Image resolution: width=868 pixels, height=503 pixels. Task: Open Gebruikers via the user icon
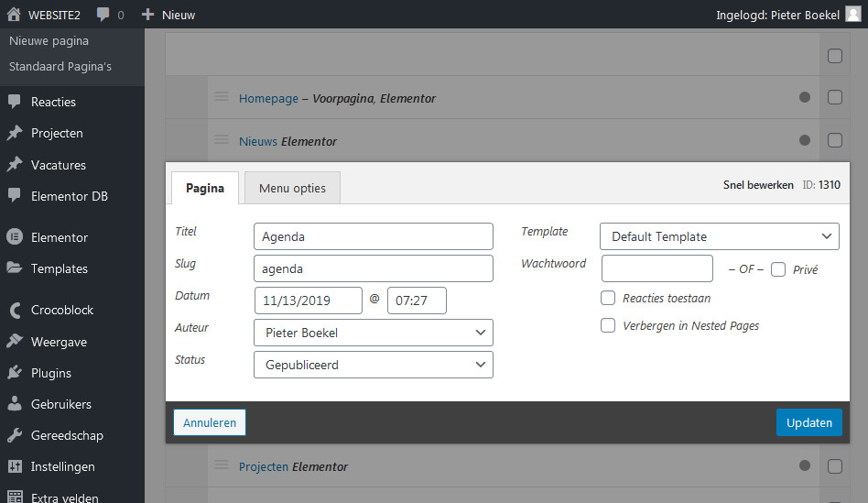tap(15, 404)
